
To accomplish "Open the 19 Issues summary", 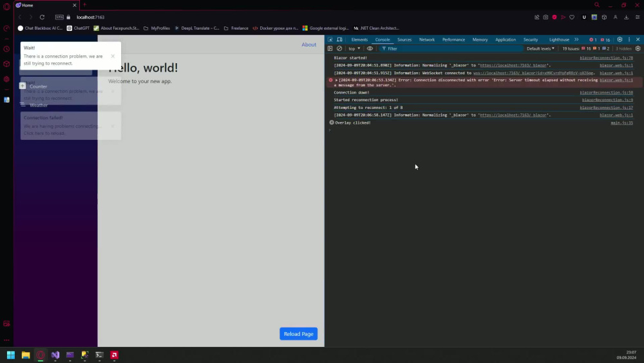I will [585, 48].
